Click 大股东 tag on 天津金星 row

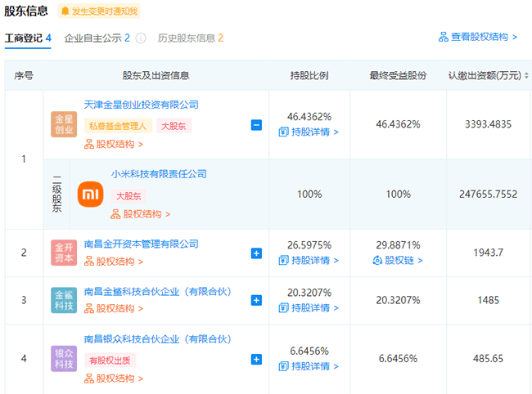pos(174,126)
